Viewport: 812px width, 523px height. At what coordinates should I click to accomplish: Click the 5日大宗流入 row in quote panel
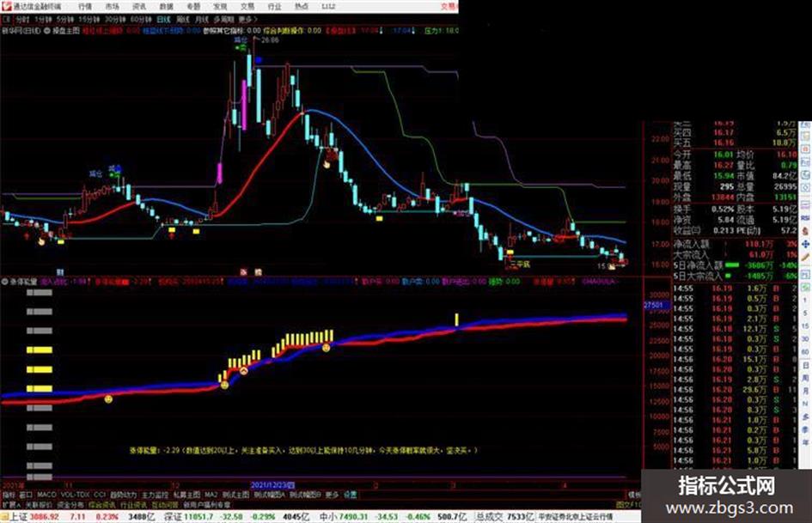tap(736, 276)
